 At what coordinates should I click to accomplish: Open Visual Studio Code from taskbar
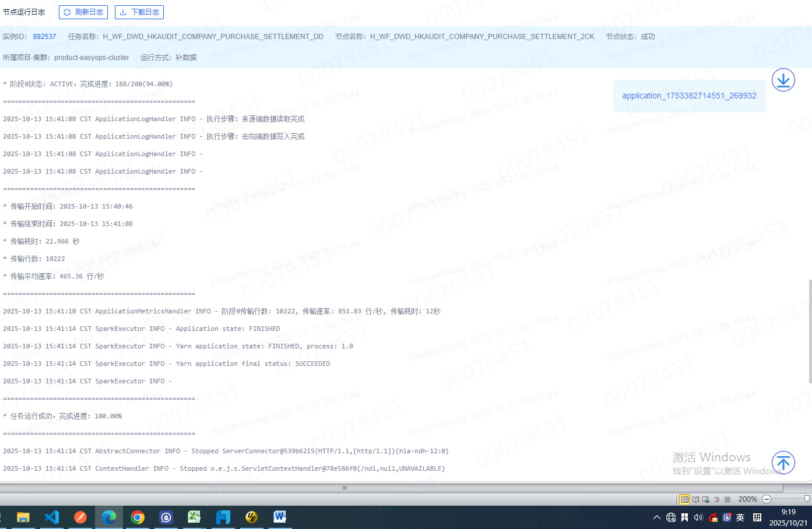[52, 517]
